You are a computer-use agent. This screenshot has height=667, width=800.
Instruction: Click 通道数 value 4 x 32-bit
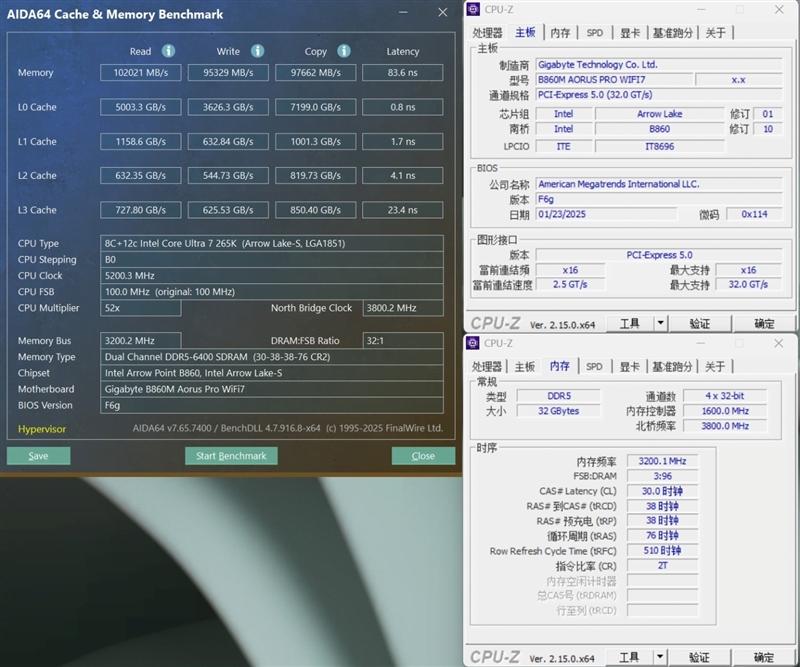point(724,396)
